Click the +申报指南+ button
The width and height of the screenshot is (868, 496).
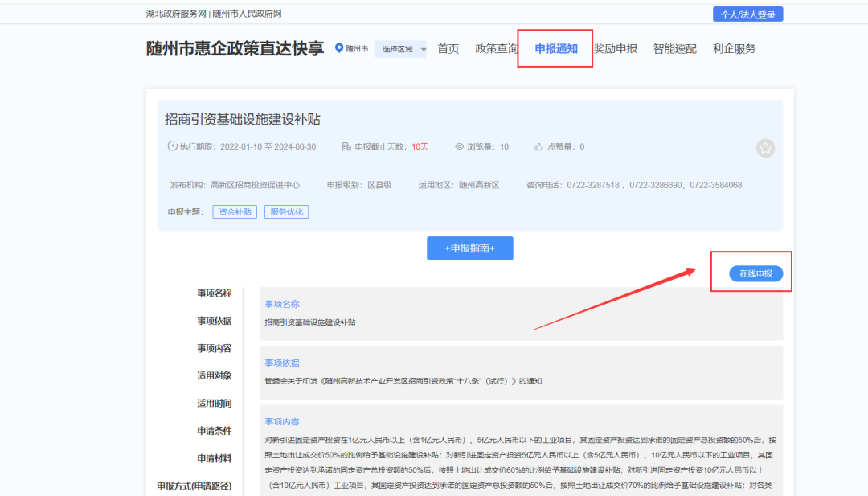(469, 248)
